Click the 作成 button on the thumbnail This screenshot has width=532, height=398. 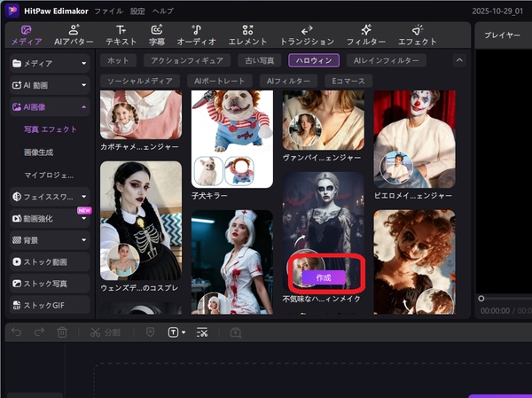(323, 277)
